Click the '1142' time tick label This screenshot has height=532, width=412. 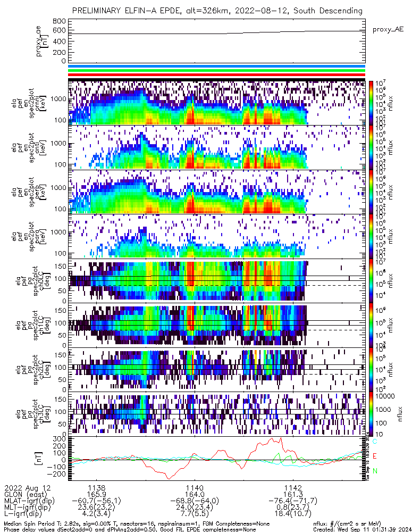click(292, 488)
